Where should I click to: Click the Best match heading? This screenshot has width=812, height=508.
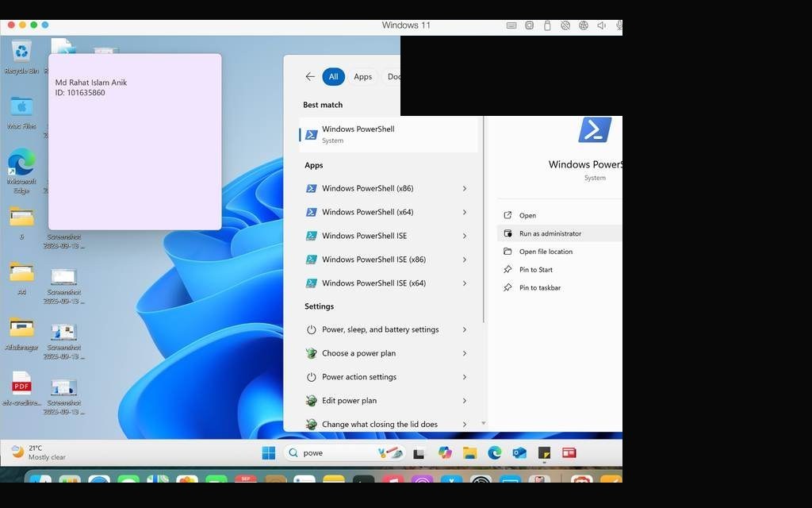[324, 105]
